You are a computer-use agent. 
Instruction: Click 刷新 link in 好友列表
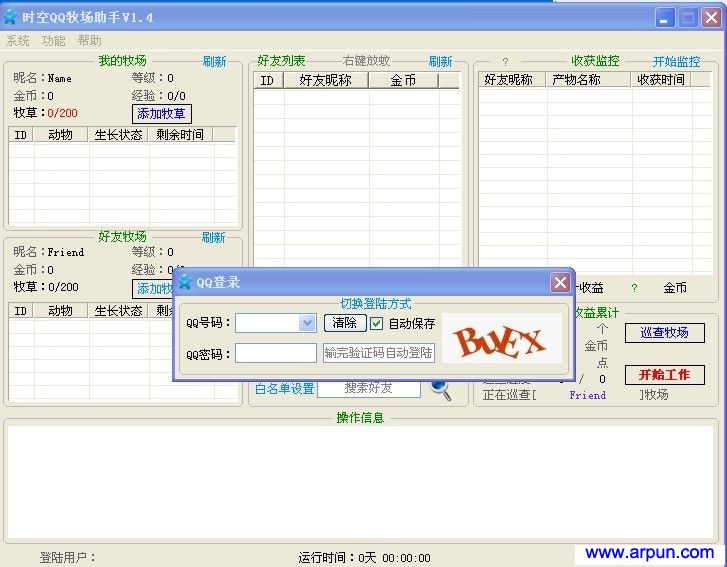pyautogui.click(x=440, y=61)
